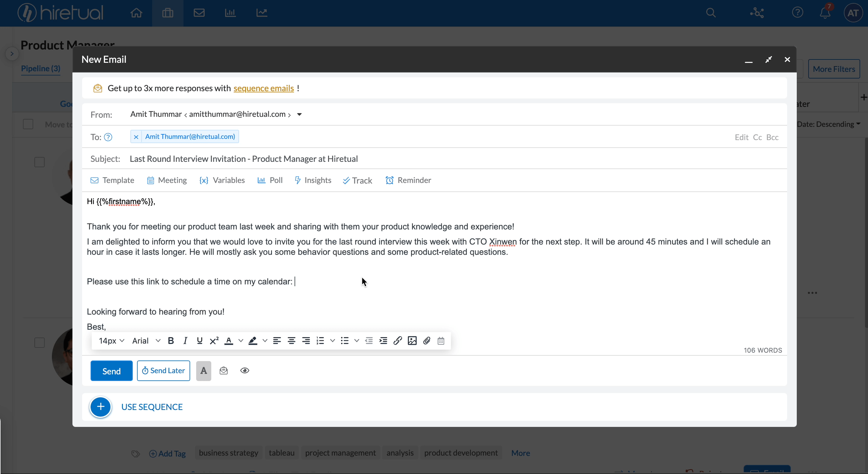
Task: Toggle the formatting toolbar with the A button
Action: tap(203, 371)
